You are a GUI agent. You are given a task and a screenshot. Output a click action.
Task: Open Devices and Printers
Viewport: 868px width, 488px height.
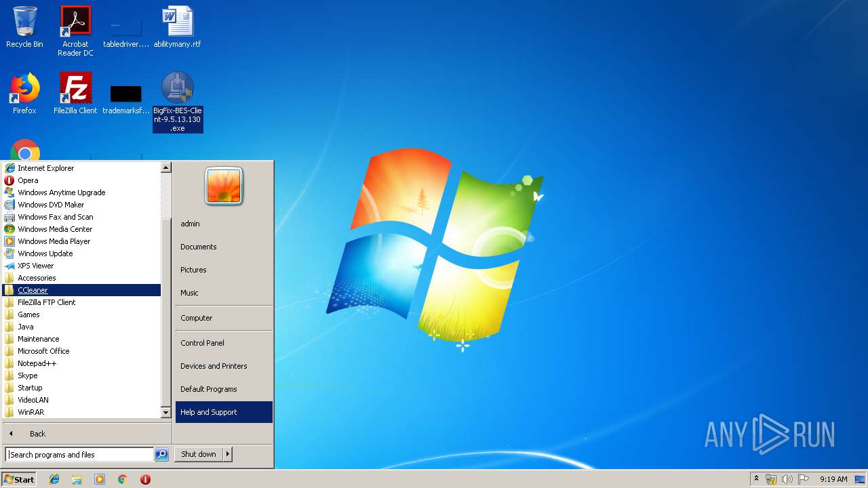(224, 366)
